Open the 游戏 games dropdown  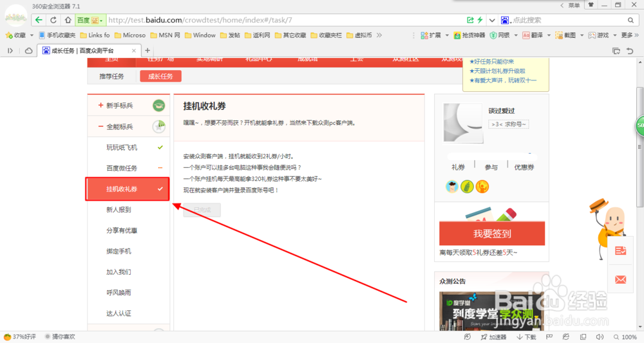[x=603, y=35]
